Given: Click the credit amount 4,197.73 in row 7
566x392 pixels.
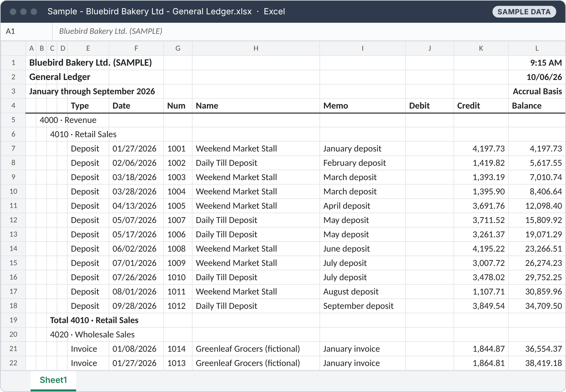Looking at the screenshot, I should (481, 149).
